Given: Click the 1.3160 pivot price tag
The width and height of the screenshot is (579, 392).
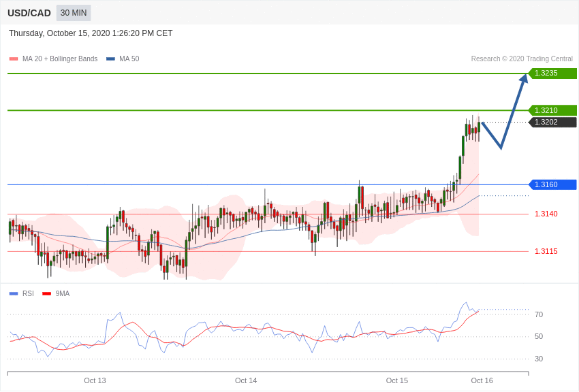Looking at the screenshot, I should 552,184.
